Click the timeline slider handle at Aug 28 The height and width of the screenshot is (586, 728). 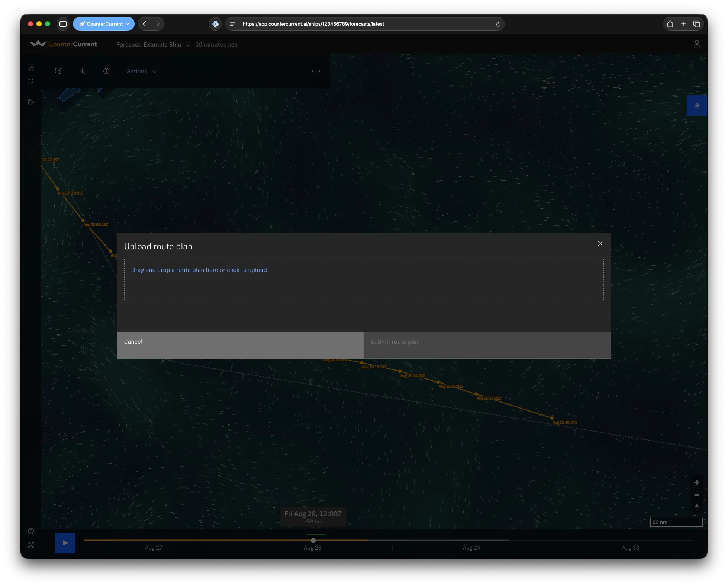[313, 540]
